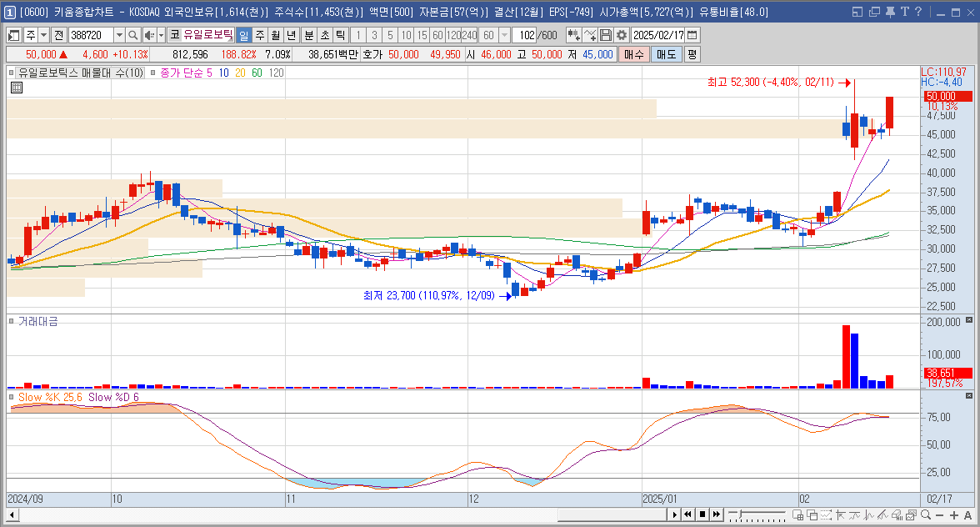980x527 pixels.
Task: Click the rewind button in replay controls
Action: (x=688, y=515)
